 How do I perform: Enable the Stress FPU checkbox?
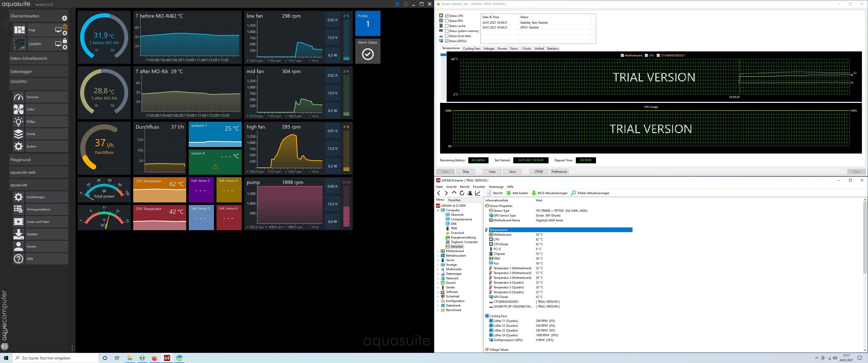pos(447,21)
